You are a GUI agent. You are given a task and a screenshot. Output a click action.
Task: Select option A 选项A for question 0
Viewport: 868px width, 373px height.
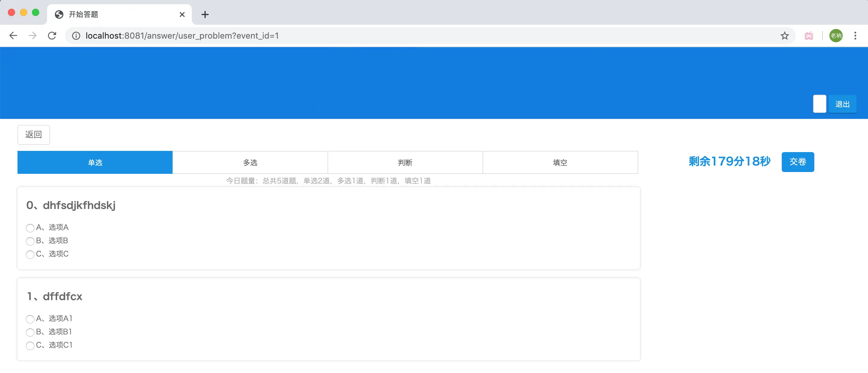tap(30, 228)
